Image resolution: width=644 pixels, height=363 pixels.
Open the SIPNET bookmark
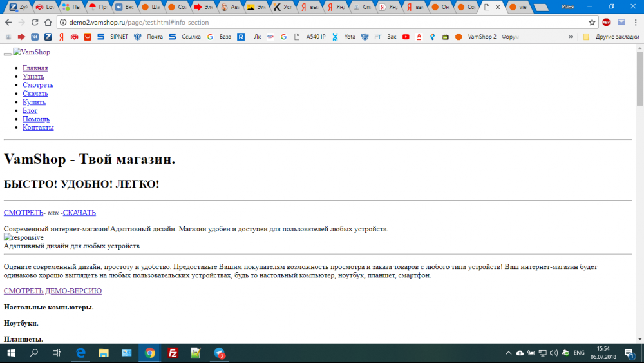(x=114, y=37)
